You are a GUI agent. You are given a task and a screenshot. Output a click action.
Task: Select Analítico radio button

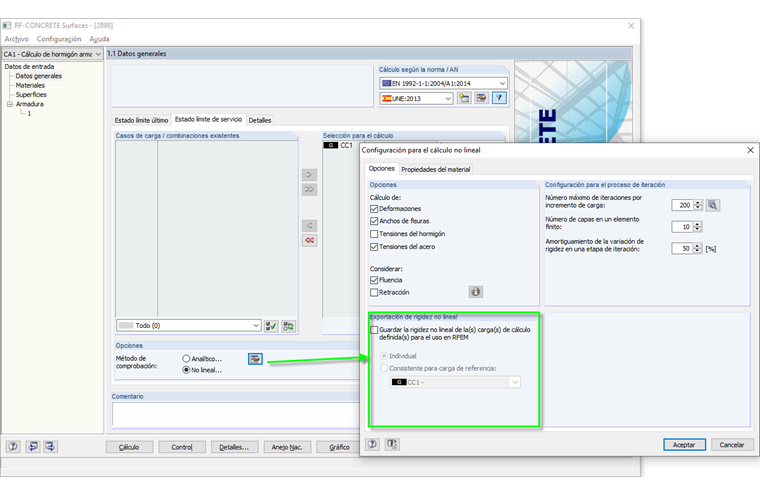pos(186,359)
